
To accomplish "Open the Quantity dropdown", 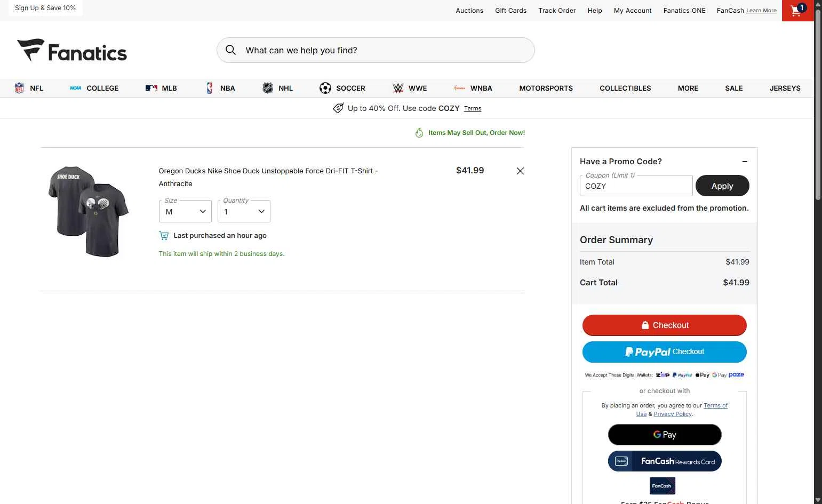I will pos(244,212).
